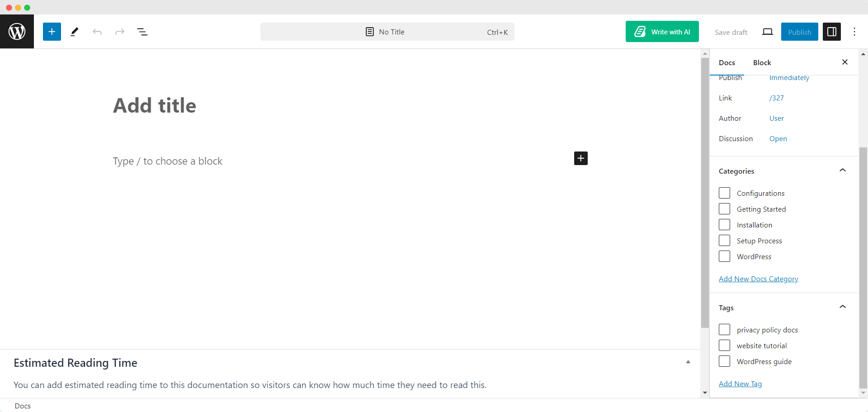Redo the last undone change

click(120, 32)
